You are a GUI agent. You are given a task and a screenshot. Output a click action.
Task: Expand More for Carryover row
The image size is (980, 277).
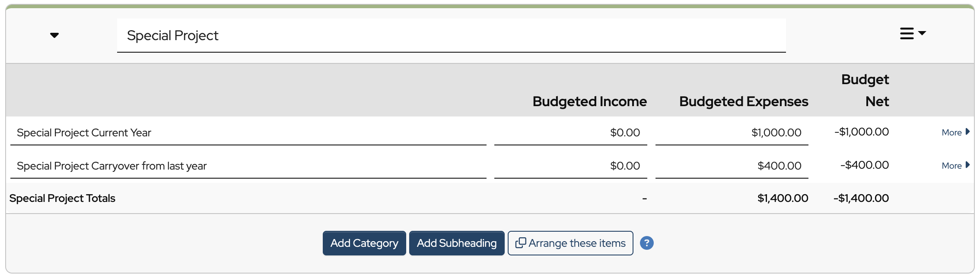point(955,166)
